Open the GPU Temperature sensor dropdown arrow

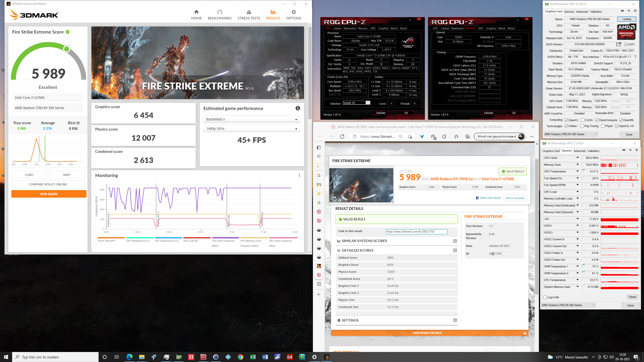[578, 171]
